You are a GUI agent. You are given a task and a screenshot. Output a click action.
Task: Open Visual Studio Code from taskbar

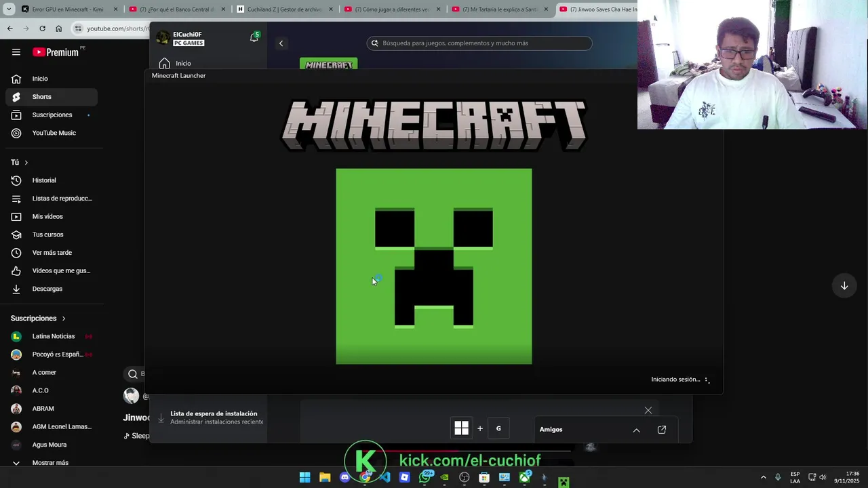click(384, 477)
